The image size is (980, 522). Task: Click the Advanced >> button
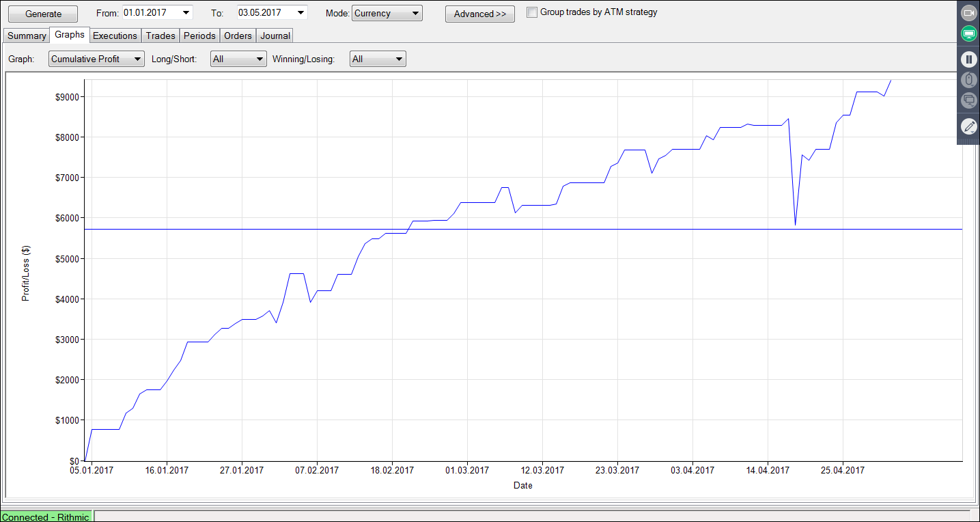coord(479,14)
